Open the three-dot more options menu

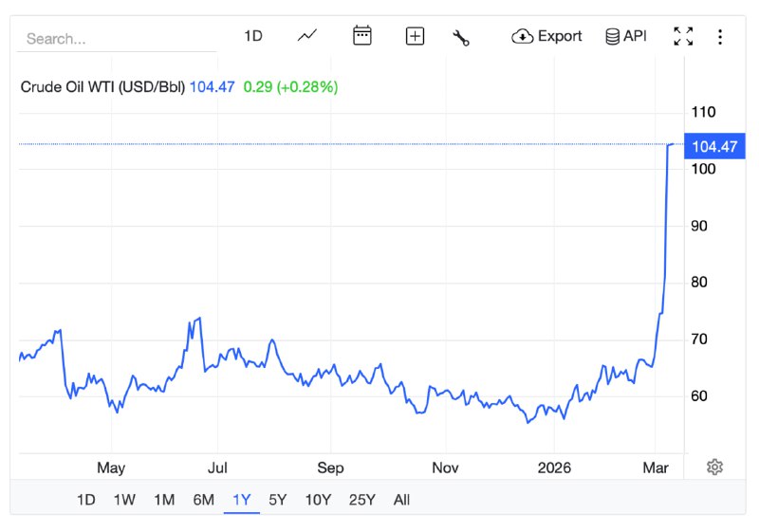coord(720,36)
